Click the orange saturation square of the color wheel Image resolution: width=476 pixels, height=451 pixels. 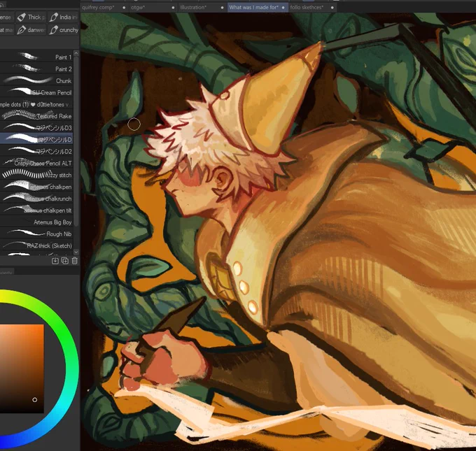(x=22, y=368)
